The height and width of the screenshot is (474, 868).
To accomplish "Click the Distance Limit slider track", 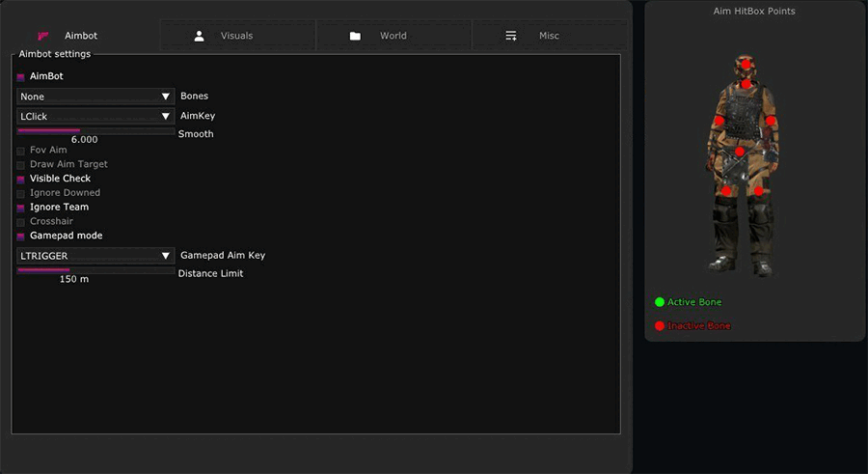I will (95, 270).
